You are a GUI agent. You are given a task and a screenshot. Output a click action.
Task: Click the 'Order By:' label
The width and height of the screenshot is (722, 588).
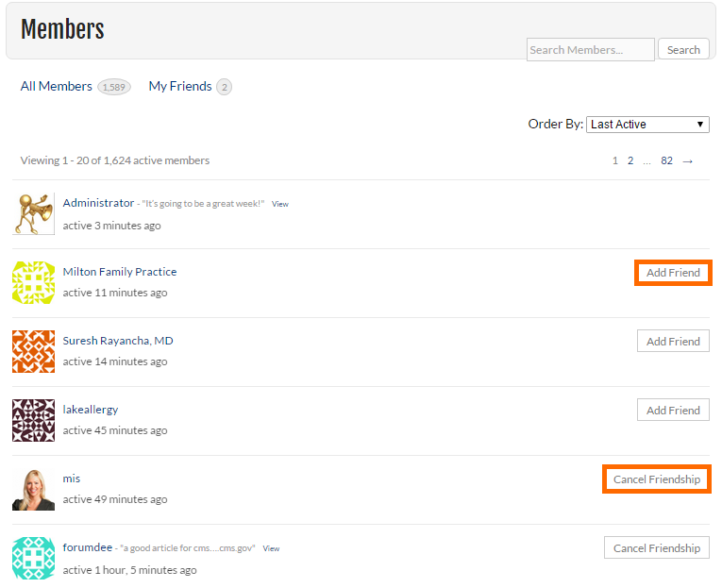coord(555,125)
